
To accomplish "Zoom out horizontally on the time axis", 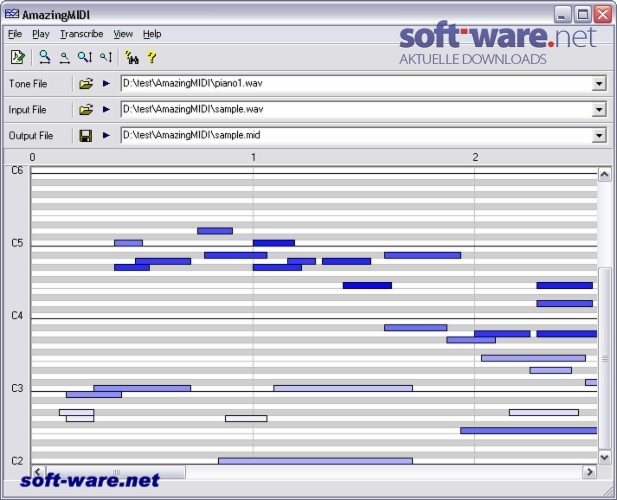I will click(65, 58).
